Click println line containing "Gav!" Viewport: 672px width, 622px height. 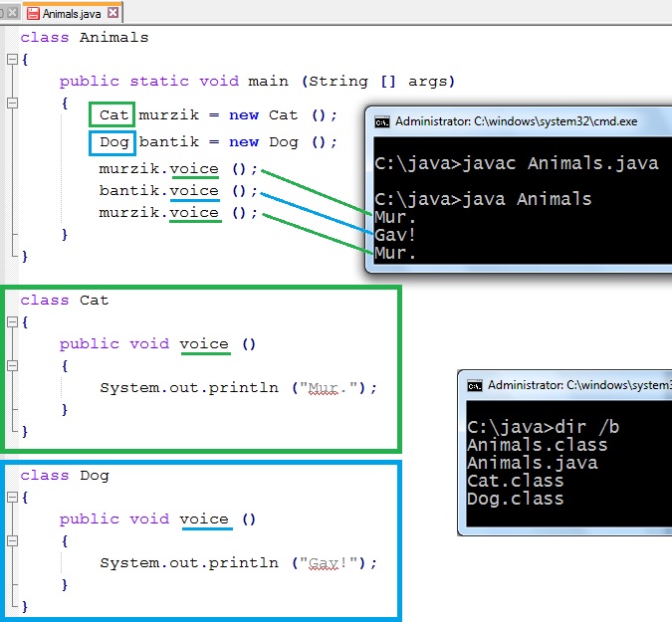tap(238, 563)
